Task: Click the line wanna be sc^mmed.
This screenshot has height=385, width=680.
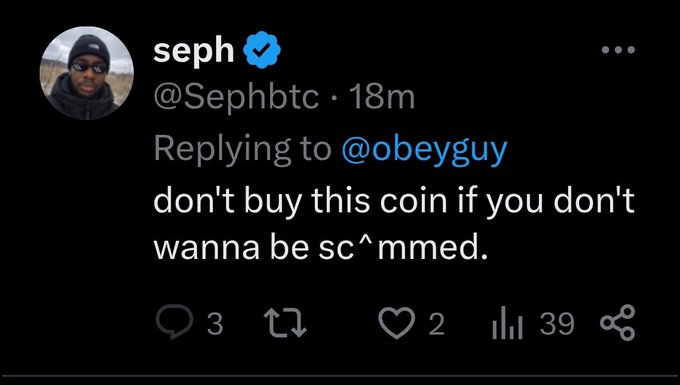Action: pyautogui.click(x=320, y=247)
